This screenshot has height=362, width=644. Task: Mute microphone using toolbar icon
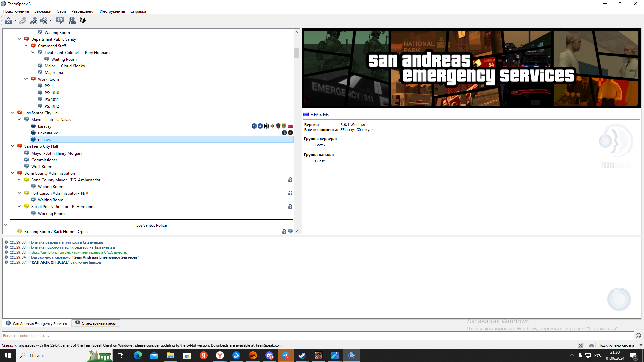[x=33, y=21]
